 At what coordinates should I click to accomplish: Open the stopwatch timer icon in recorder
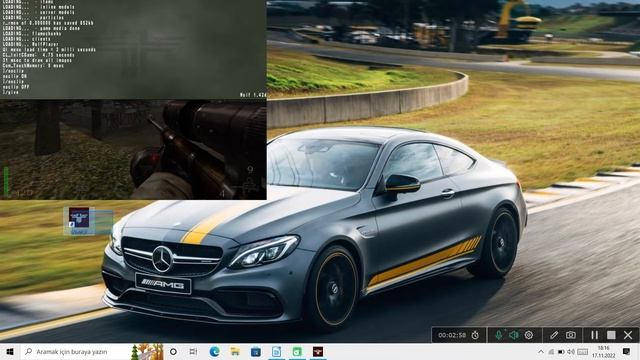pyautogui.click(x=475, y=335)
